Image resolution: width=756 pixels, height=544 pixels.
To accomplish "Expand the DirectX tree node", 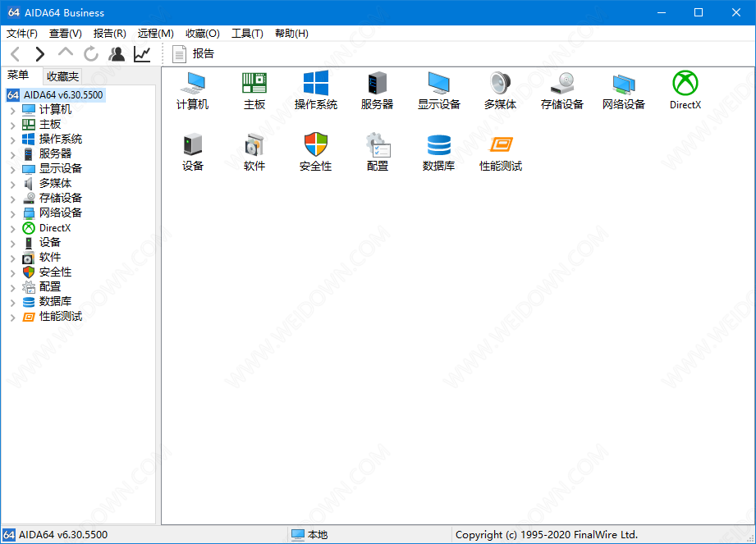I will pyautogui.click(x=12, y=228).
